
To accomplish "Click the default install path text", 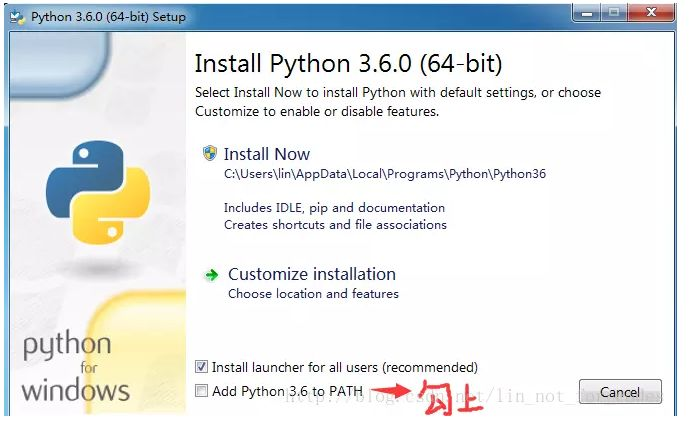I will [385, 174].
